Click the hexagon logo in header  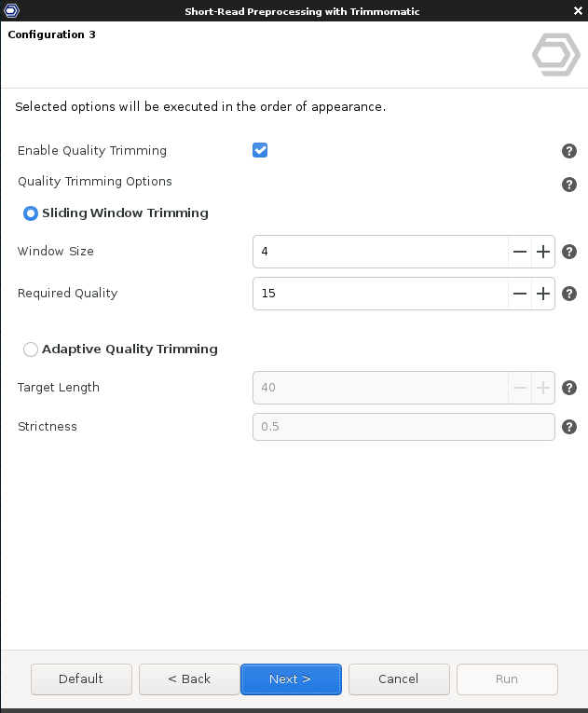pyautogui.click(x=555, y=57)
